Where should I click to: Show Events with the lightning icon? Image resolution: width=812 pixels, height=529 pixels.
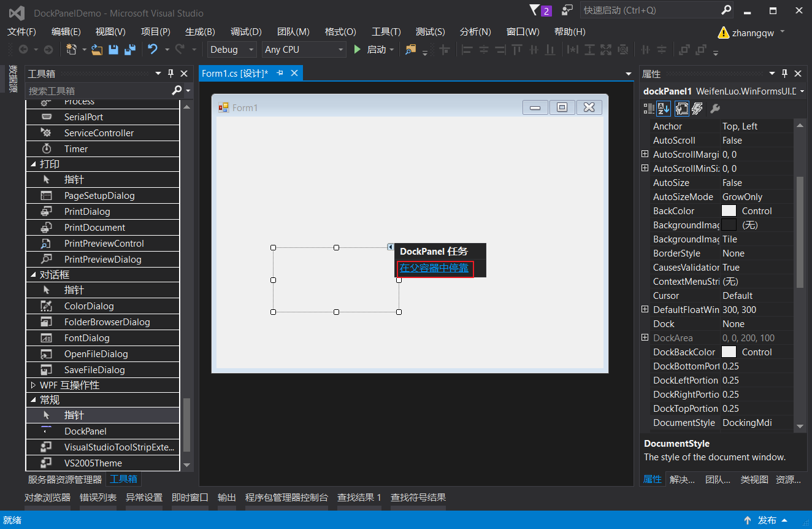point(697,109)
